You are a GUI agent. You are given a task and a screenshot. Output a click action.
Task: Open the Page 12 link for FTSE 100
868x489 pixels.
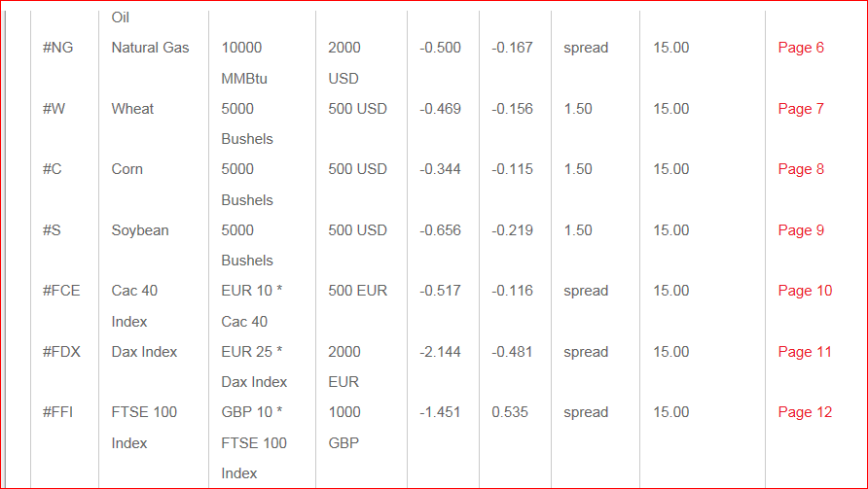(x=805, y=412)
